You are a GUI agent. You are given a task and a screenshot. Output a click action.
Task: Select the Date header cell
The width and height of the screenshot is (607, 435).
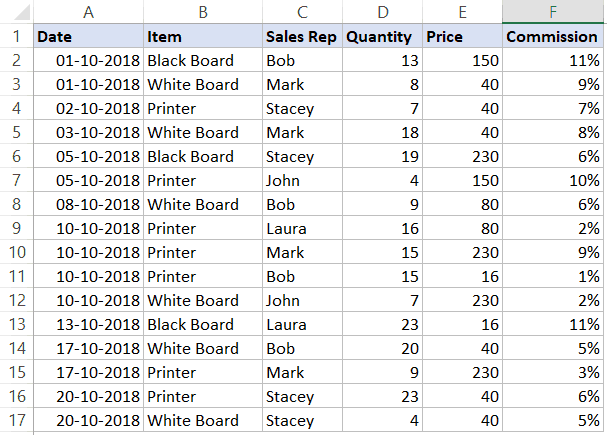click(x=89, y=36)
